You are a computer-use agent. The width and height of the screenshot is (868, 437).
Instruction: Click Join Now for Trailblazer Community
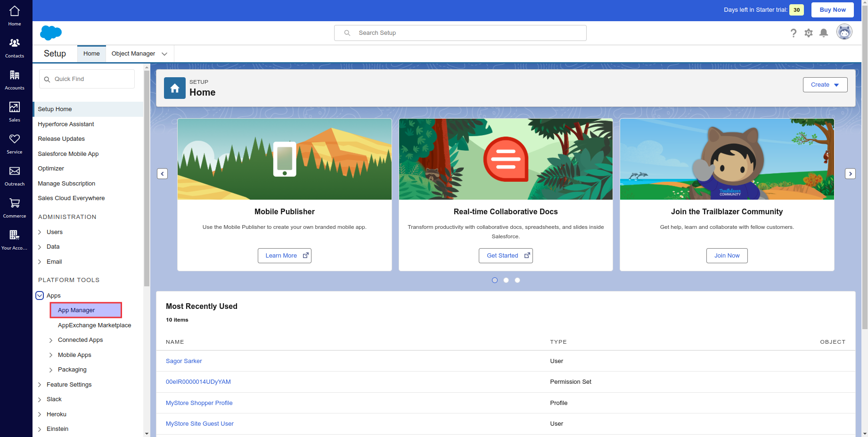click(727, 256)
